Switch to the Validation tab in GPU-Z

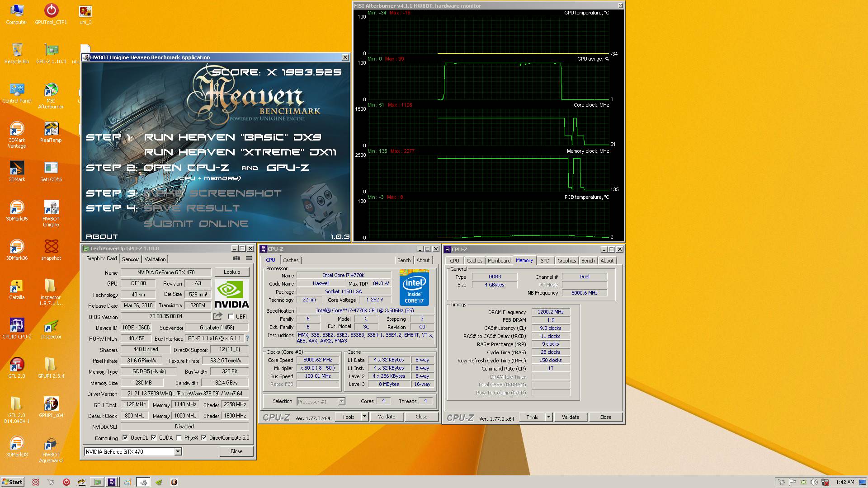tap(155, 259)
